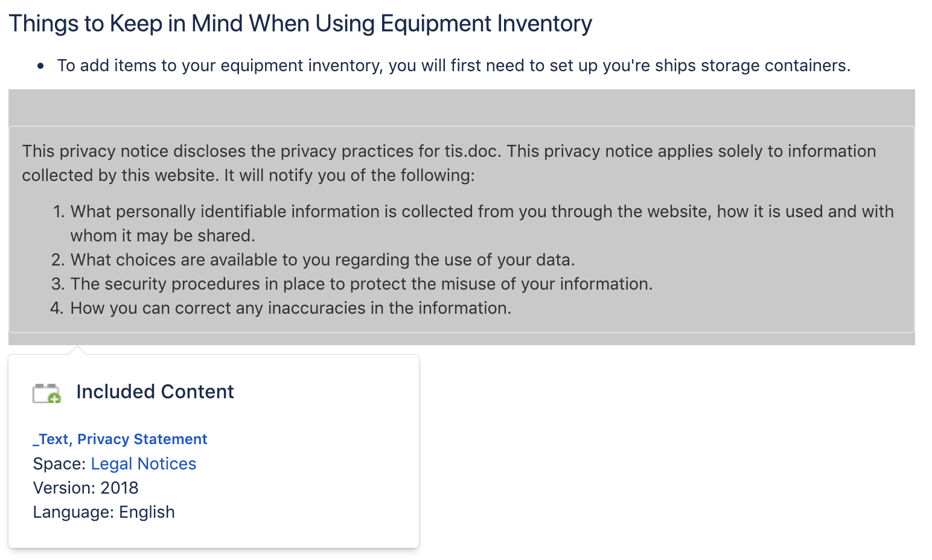932x560 pixels.
Task: Select list item "What choices are available"
Action: coord(322,260)
